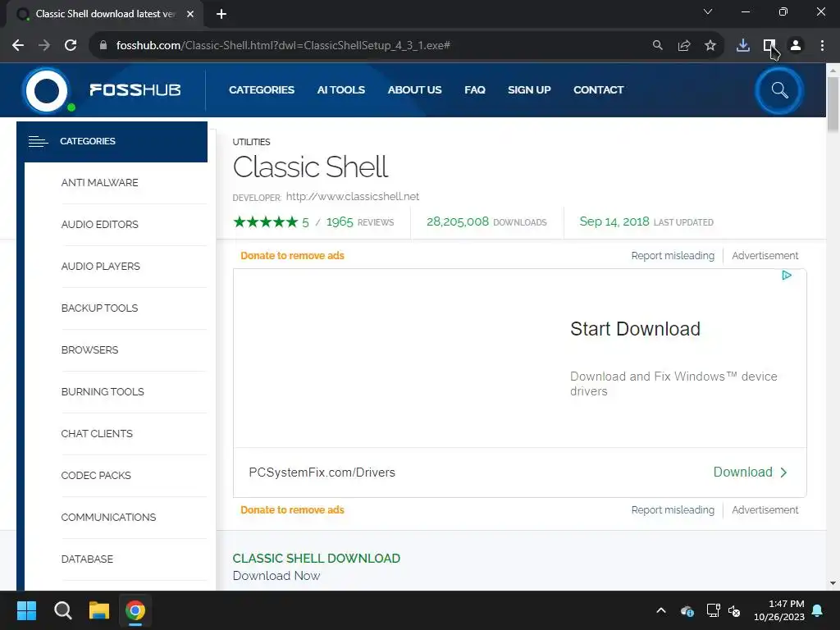This screenshot has height=630, width=840.
Task: Select ANTI MALWARE category
Action: tap(99, 183)
